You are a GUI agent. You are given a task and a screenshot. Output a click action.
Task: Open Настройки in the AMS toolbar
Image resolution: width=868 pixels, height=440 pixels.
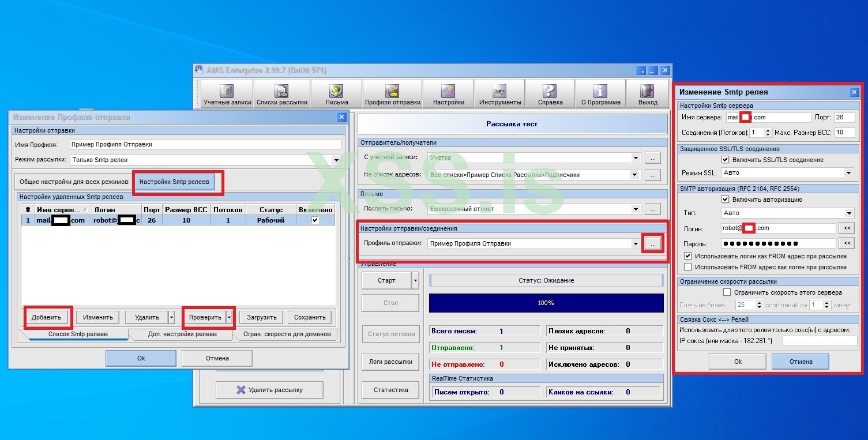[x=448, y=93]
